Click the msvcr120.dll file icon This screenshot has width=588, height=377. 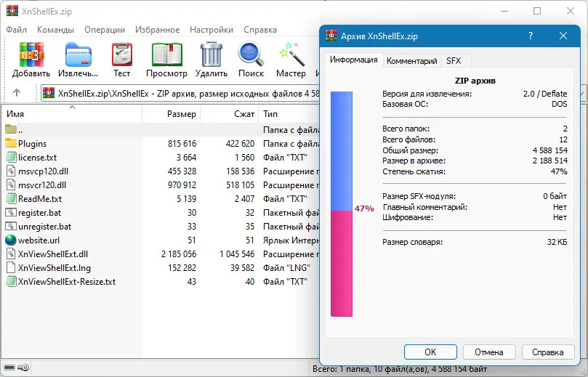click(11, 185)
